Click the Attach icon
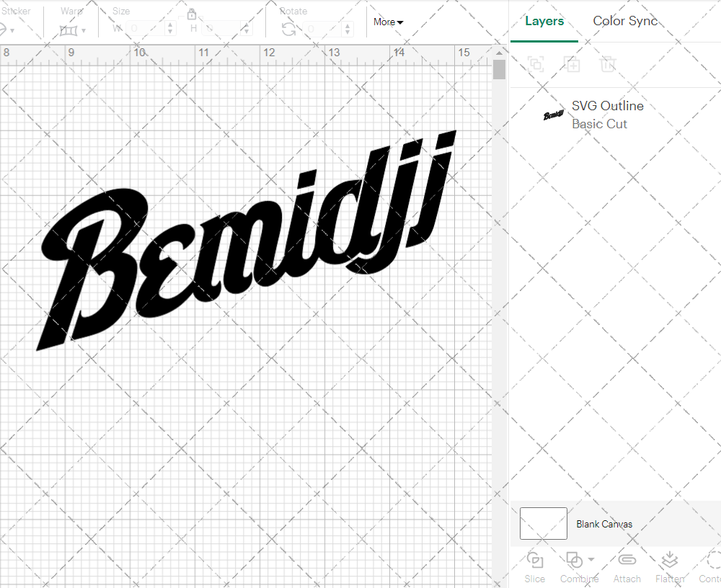Viewport: 721px width, 588px height. coord(627,566)
